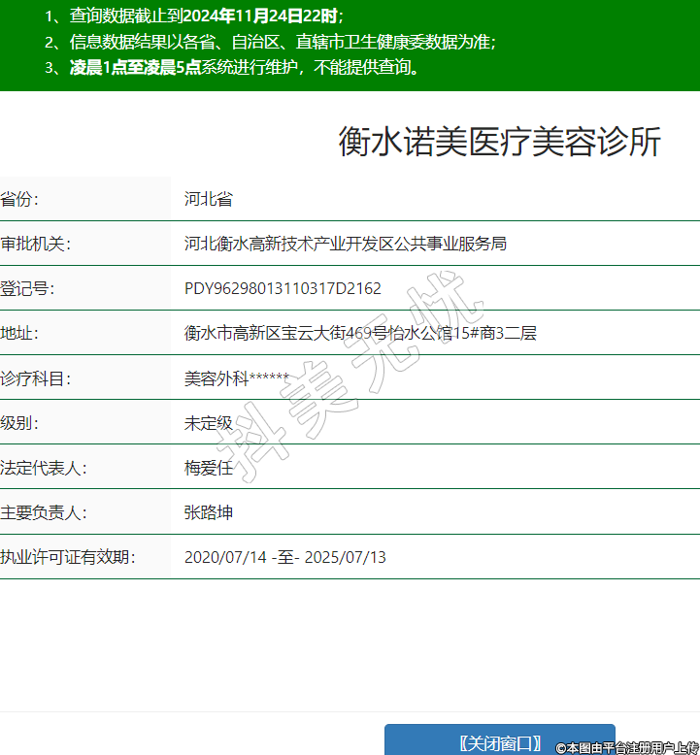This screenshot has width=700, height=755.
Task: Click the approving authority value 河北衡水高新技术产业开发区公共事业服务局
Action: tap(346, 244)
